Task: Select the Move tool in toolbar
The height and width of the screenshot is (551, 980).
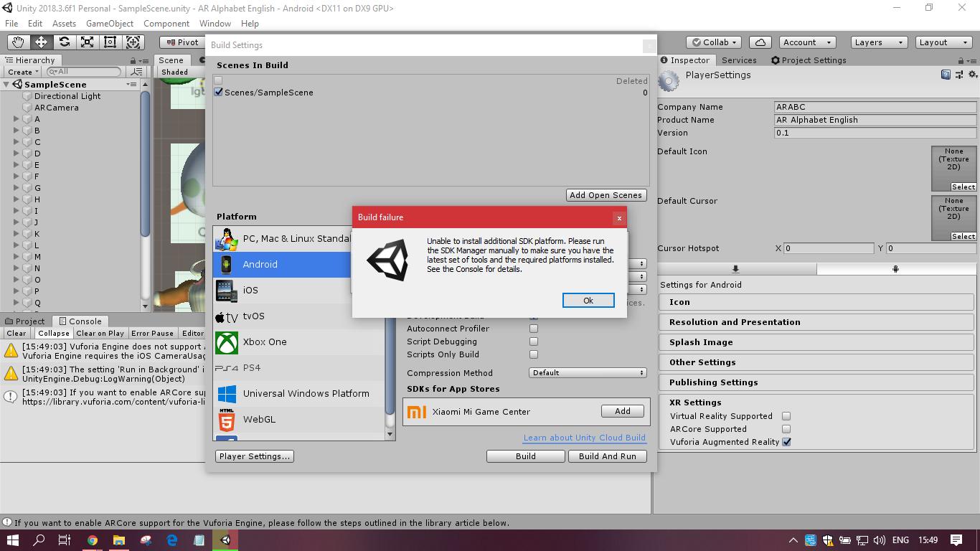Action: pos(41,42)
